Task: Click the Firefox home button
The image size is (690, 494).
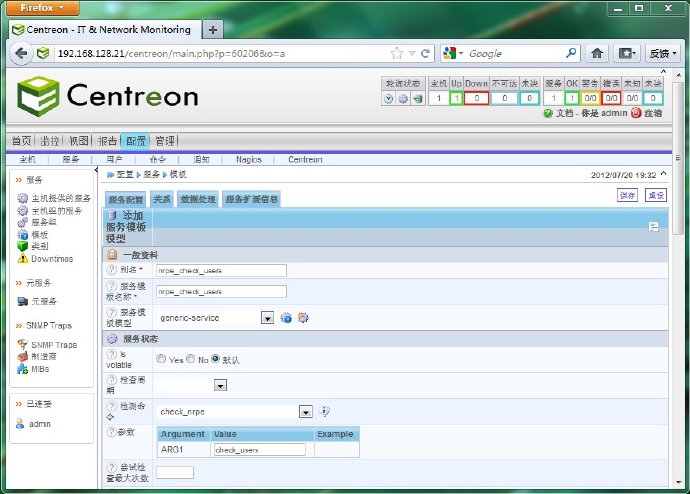Action: 597,53
